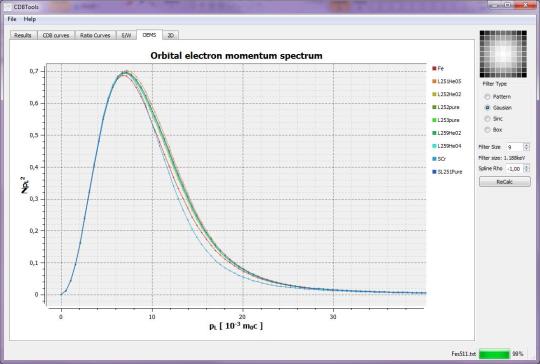
Task: Open the File menu
Action: pyautogui.click(x=12, y=19)
